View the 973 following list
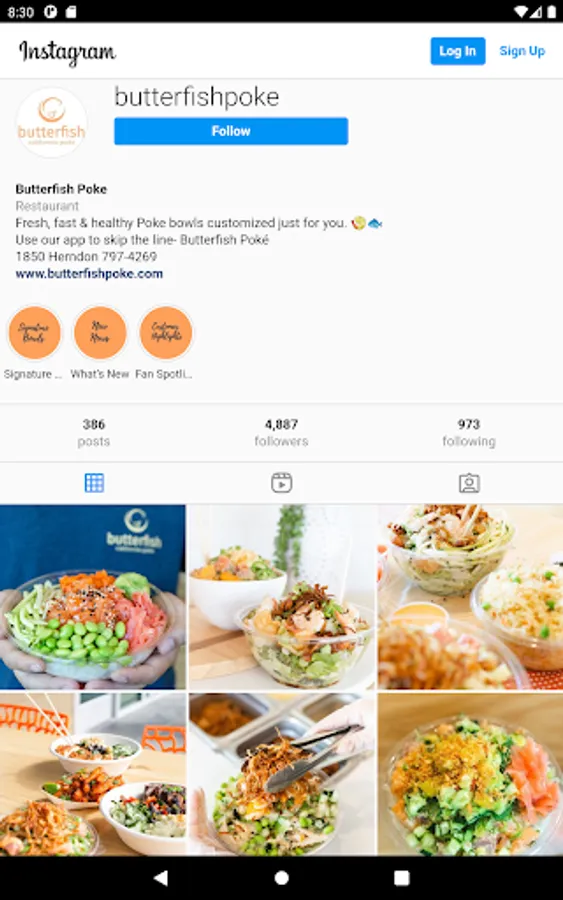 pos(469,432)
